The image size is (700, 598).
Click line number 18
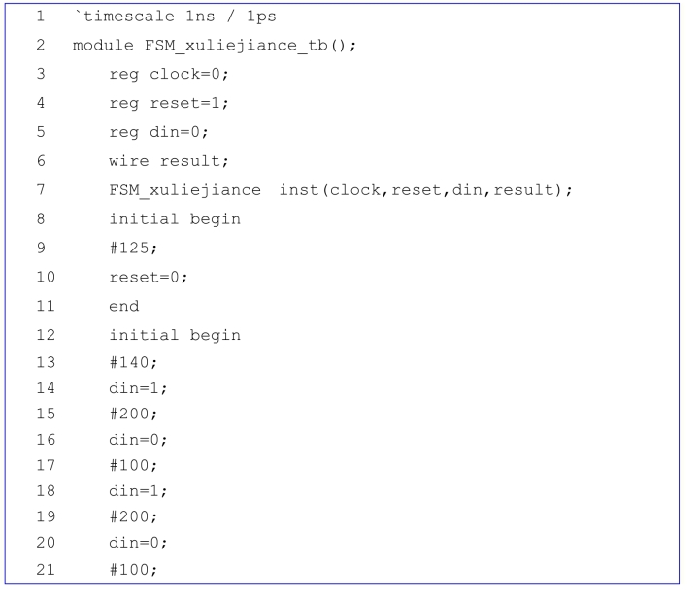[42, 508]
